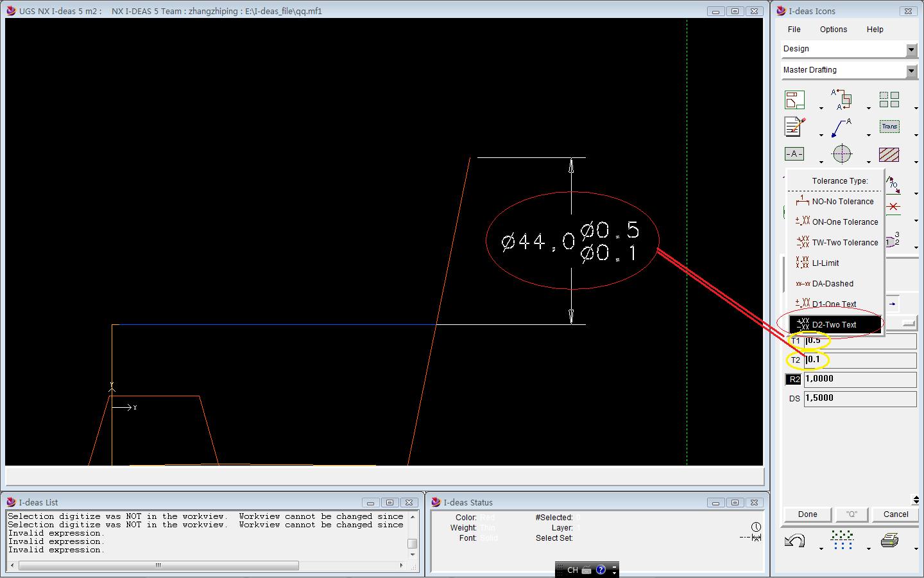Click the clock icon in Status window

point(756,527)
